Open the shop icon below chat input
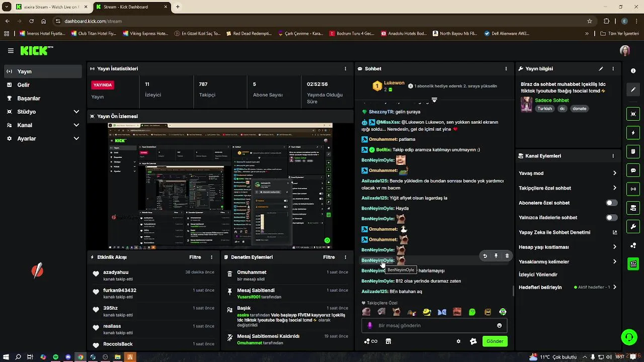The width and height of the screenshot is (644, 362). [x=388, y=341]
